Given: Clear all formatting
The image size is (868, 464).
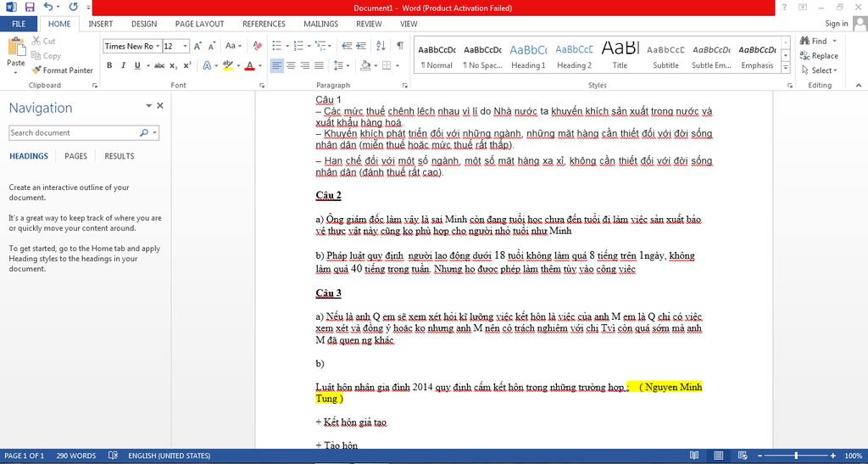Looking at the screenshot, I should click(x=258, y=46).
